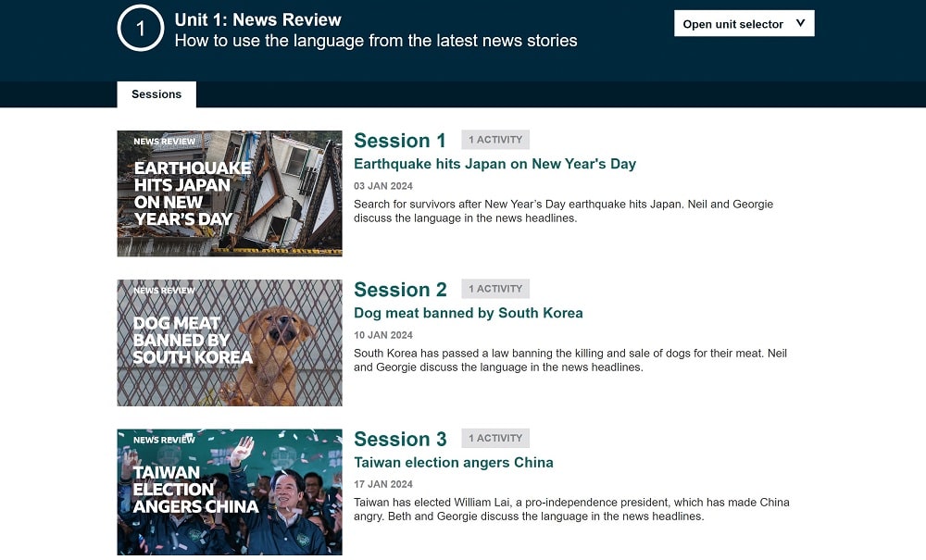Viewport: 926px width, 560px height.
Task: Open 'Earthquake hits Japan on New Year's Day' link
Action: coord(494,164)
